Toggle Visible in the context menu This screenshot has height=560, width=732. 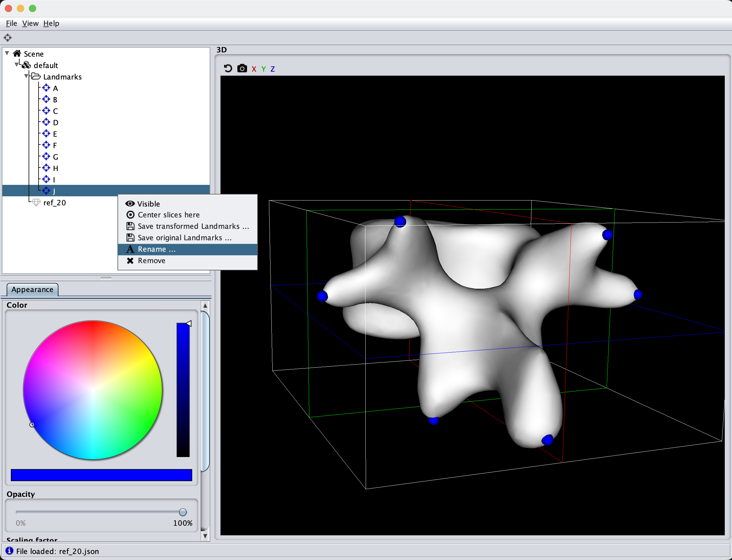[188, 204]
